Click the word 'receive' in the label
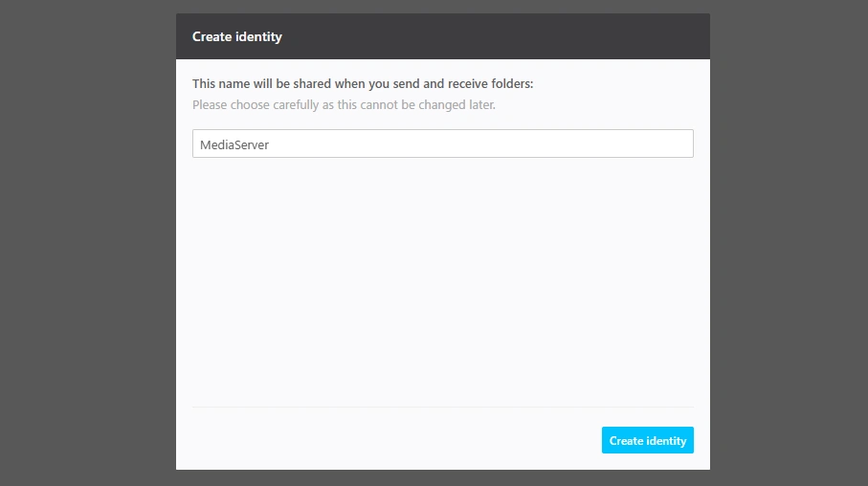868x486 pixels. pos(468,83)
